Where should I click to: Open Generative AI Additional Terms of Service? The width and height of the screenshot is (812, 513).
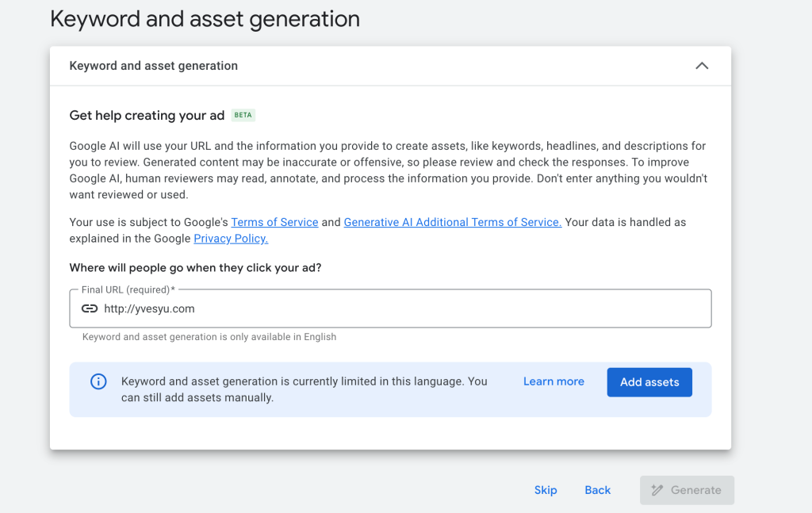point(453,222)
